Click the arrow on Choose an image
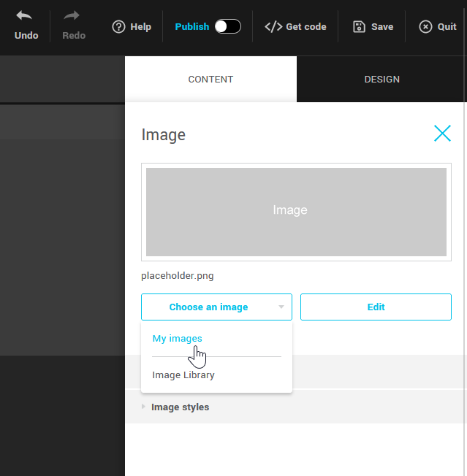The image size is (467, 476). click(x=281, y=307)
